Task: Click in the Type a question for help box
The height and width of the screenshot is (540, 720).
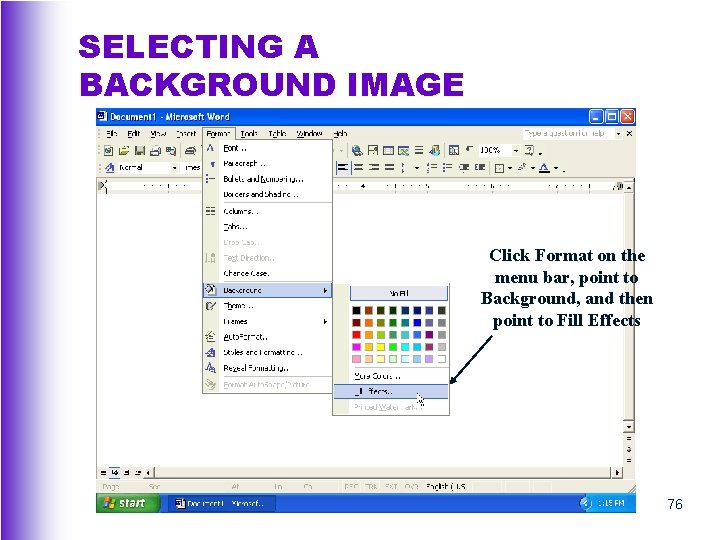Action: click(x=568, y=134)
